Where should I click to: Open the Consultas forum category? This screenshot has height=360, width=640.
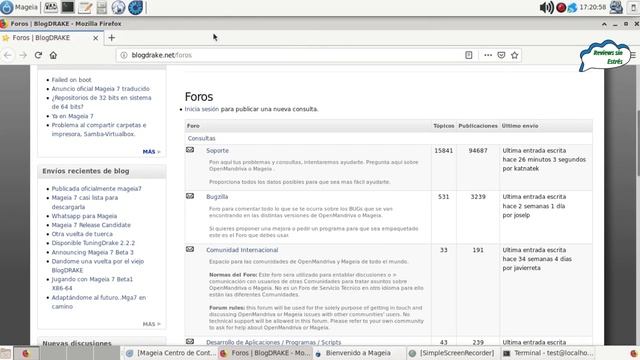201,138
